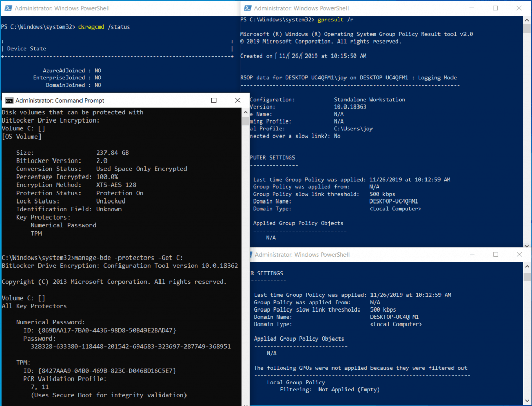Open the PowerShell icon menu in gpresult /r window

[248, 8]
